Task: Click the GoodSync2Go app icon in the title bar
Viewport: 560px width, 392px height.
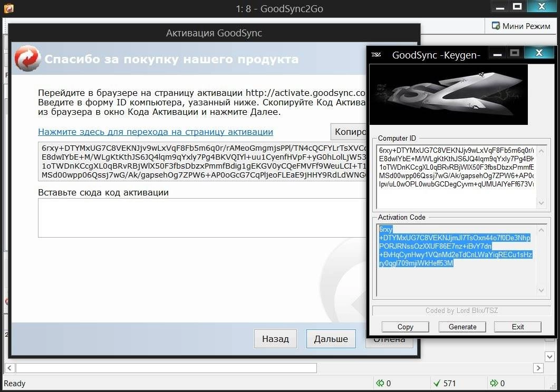Action: (8, 8)
